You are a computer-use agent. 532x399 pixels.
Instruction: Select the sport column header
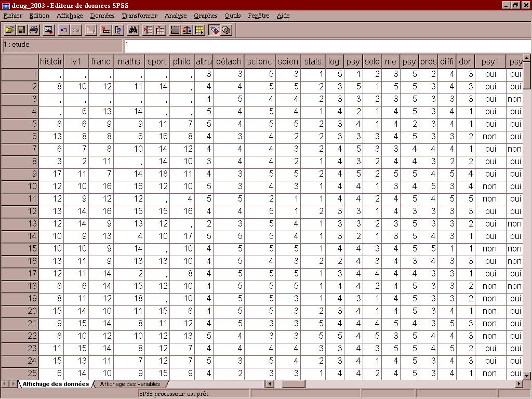(157, 61)
